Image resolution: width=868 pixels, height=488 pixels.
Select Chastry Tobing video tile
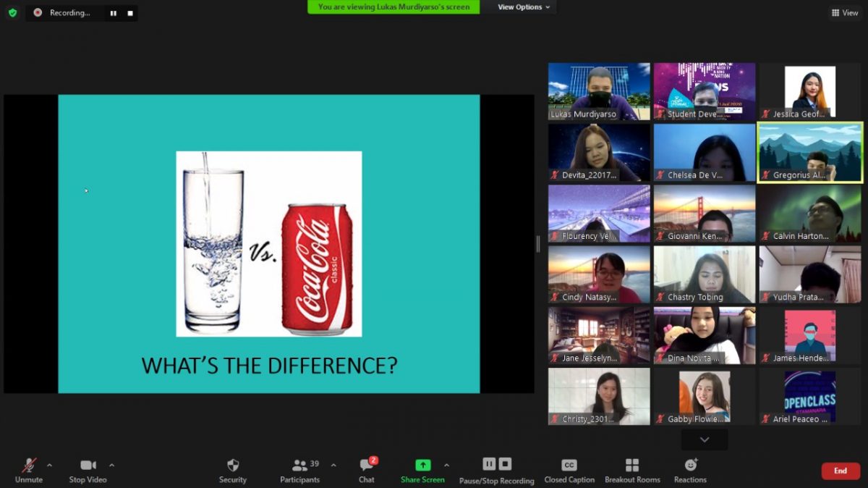[705, 274]
